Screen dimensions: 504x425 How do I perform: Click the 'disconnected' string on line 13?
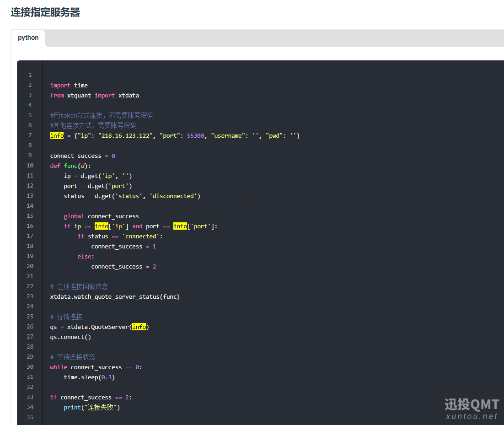click(173, 196)
